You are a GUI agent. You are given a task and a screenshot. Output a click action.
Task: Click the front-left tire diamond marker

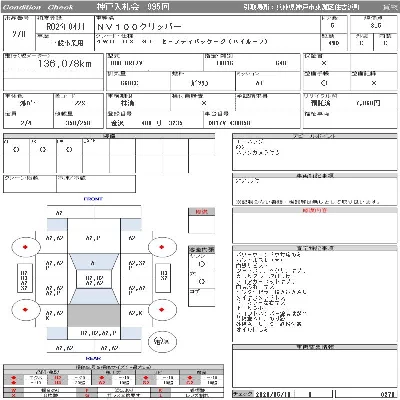pos(25,247)
